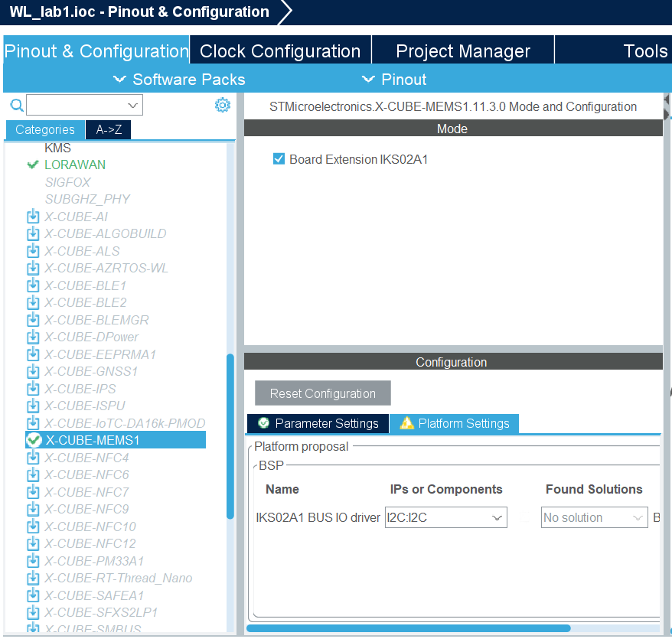Screen dimensions: 672x639
Task: Click download icon beside X-CUBE-AZRTOS-WL
Action: pyautogui.click(x=33, y=268)
